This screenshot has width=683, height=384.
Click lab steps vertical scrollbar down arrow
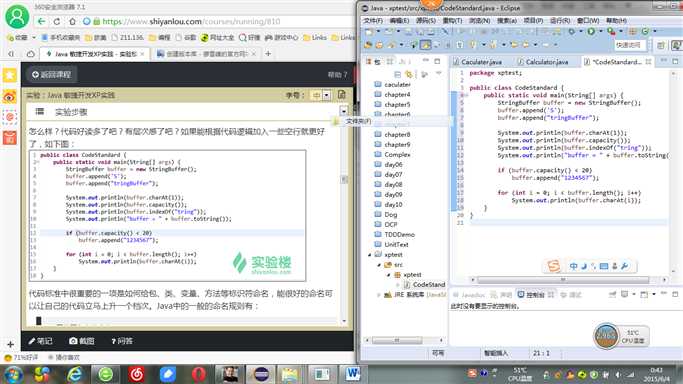coord(344,321)
